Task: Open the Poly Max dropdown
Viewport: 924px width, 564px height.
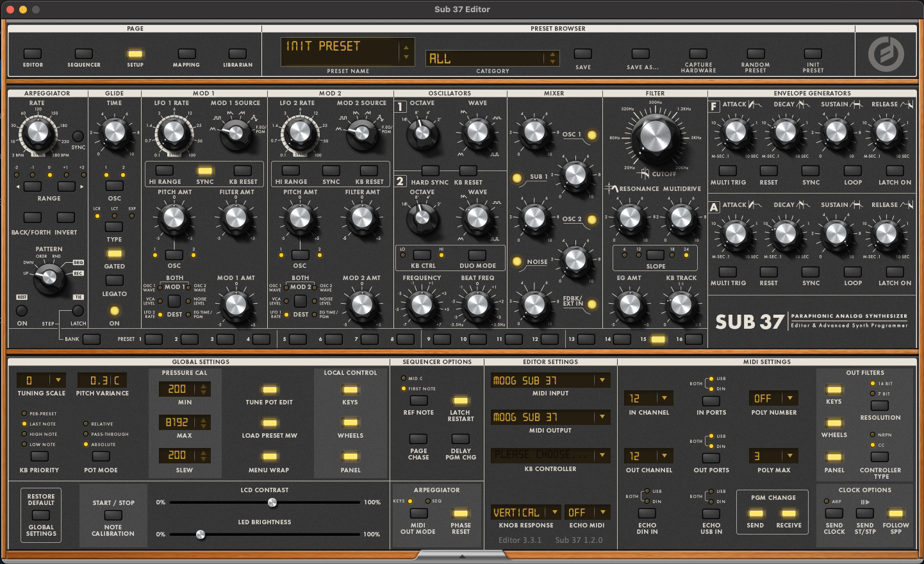Action: pyautogui.click(x=774, y=456)
